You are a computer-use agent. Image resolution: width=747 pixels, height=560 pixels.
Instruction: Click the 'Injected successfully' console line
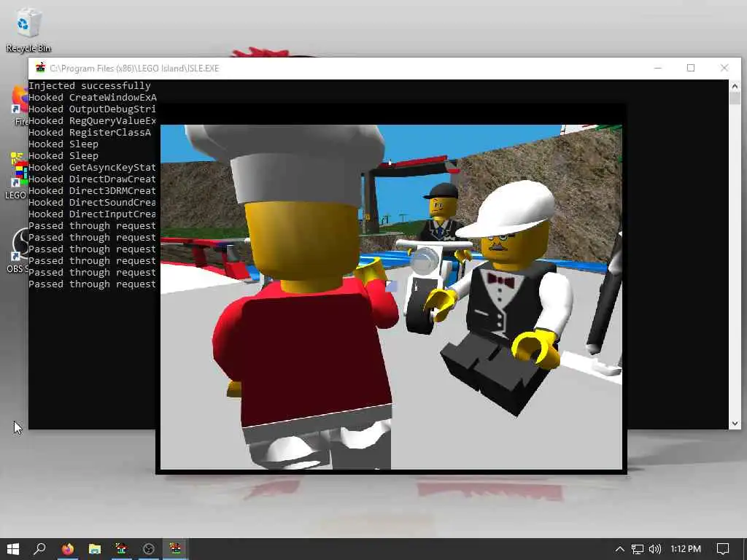click(90, 86)
